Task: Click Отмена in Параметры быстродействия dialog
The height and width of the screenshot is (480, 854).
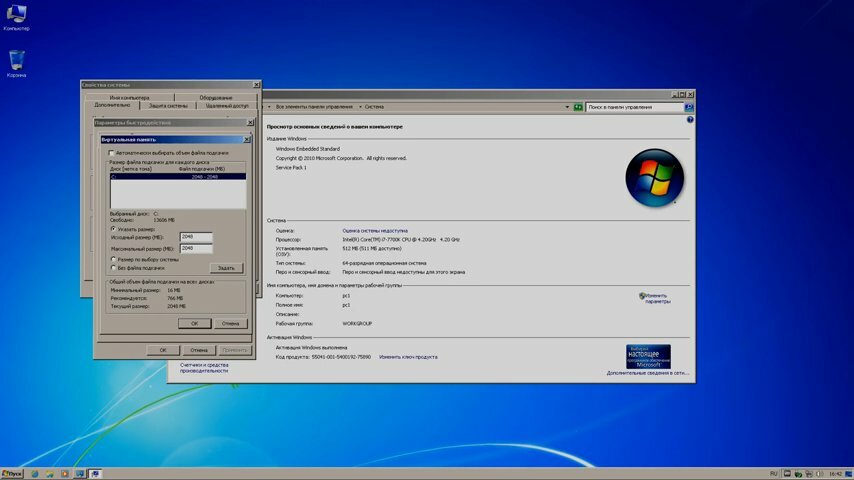Action: pyautogui.click(x=199, y=350)
